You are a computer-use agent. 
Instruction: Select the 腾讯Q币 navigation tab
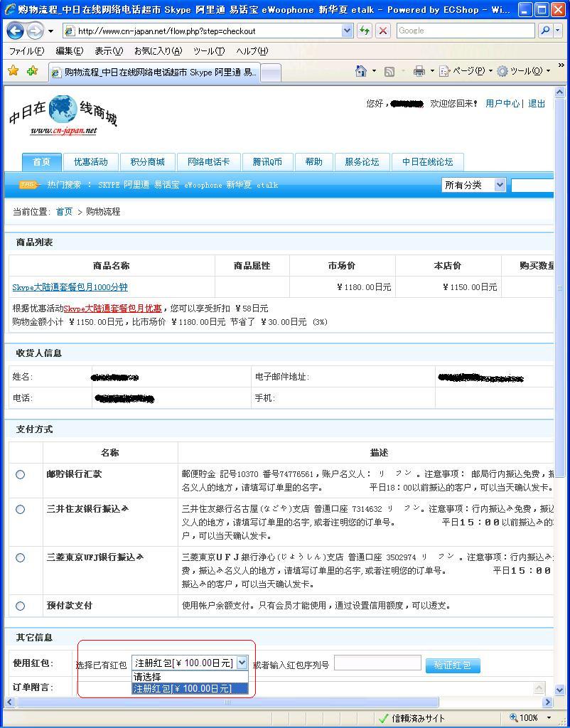(267, 162)
